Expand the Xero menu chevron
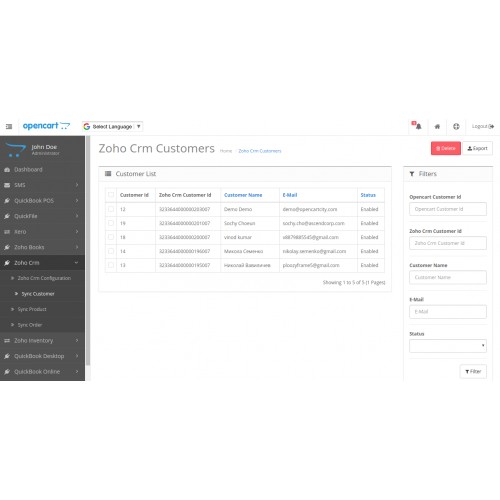Screen dimensions: 500x500 [x=77, y=232]
